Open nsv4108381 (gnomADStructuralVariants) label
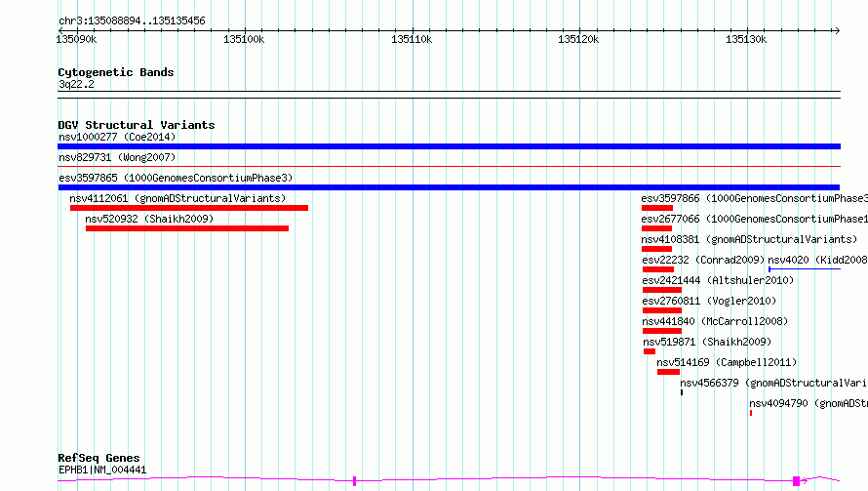The width and height of the screenshot is (868, 491). click(x=749, y=239)
